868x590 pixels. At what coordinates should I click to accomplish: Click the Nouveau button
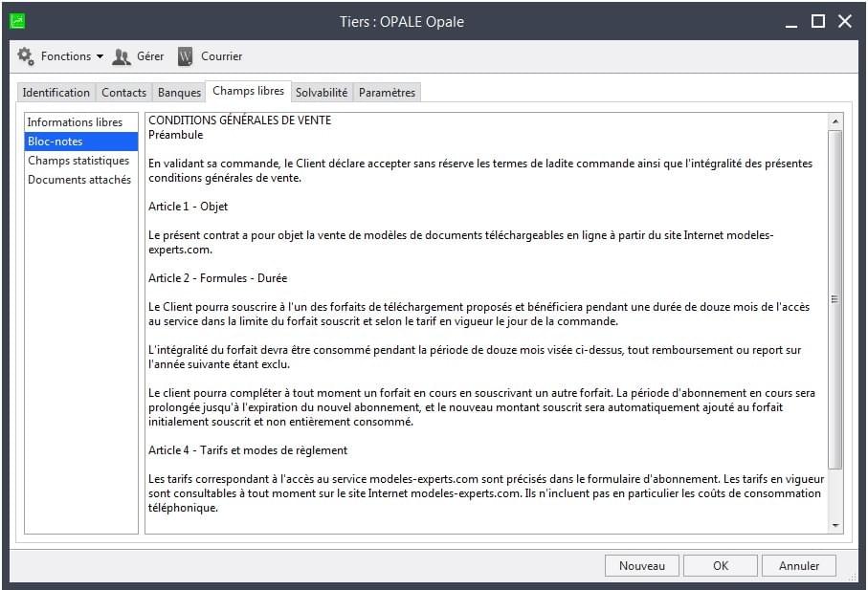[x=641, y=566]
